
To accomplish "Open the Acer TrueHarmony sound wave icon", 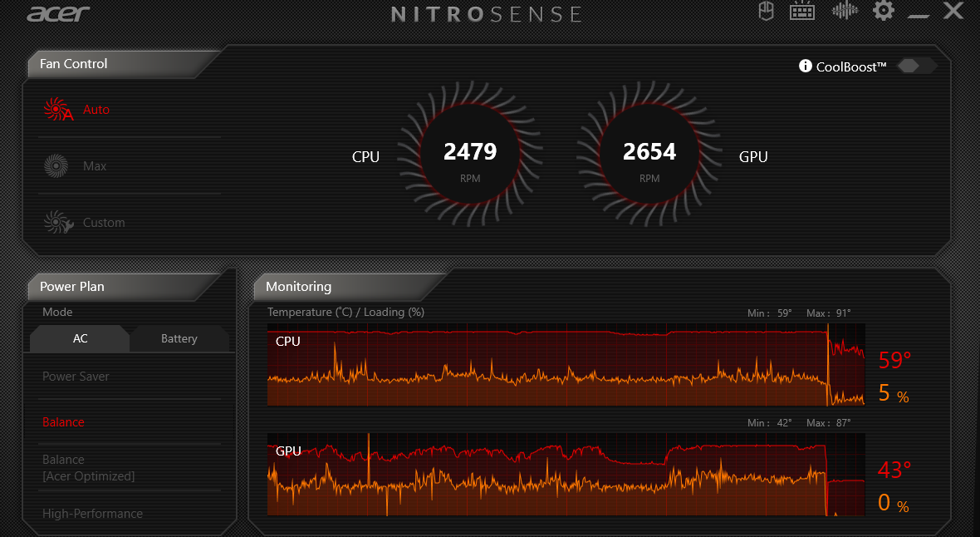I will (x=845, y=11).
